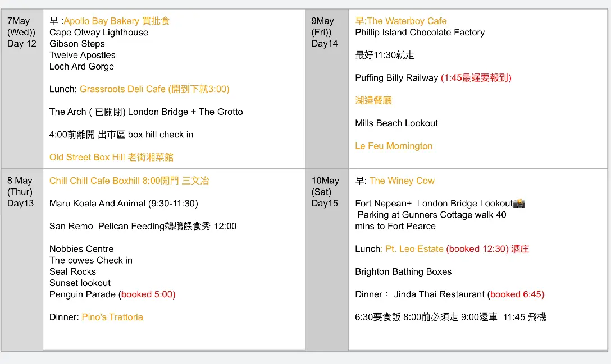Click the "San Remo Pelican Feeding" line
The width and height of the screenshot is (611, 364).
[143, 226]
